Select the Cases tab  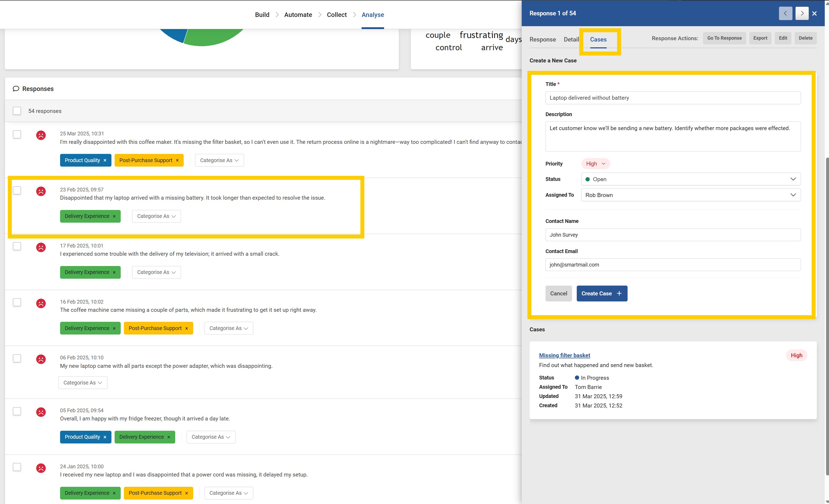point(598,39)
